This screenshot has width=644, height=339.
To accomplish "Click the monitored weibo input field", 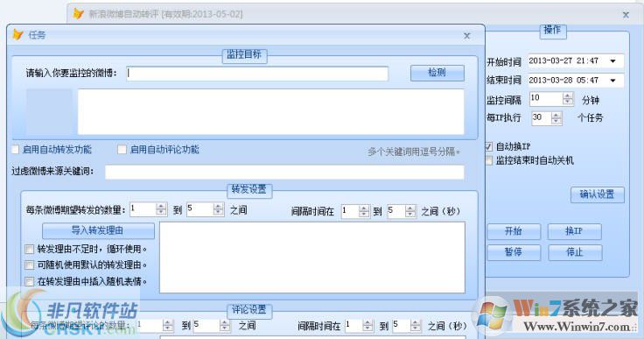I will (x=257, y=74).
